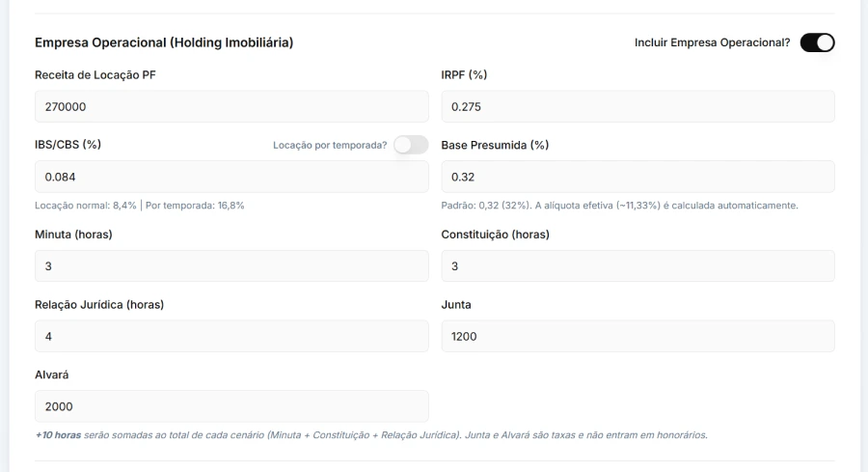Viewport: 868px width, 472px height.
Task: Toggle the Incluir Empresa Operacional switch
Action: click(817, 42)
